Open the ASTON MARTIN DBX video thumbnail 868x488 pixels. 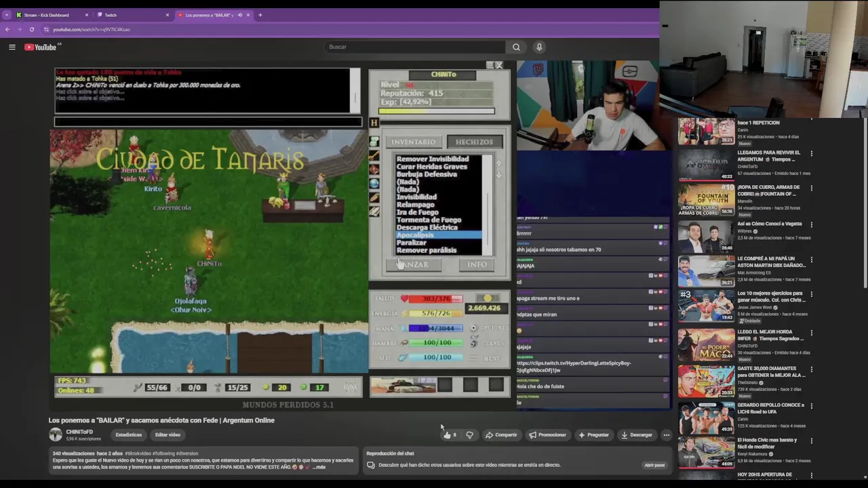pos(706,271)
